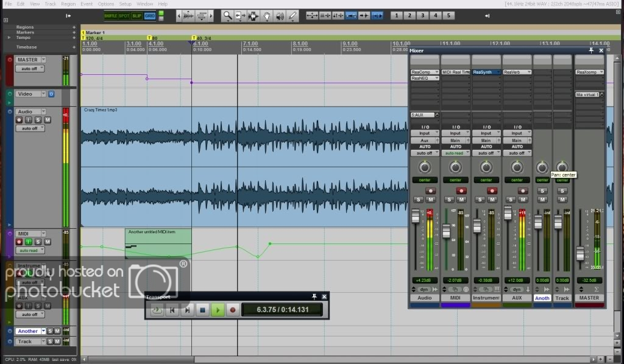
Task: Stop playback in the Transport panel
Action: [203, 310]
